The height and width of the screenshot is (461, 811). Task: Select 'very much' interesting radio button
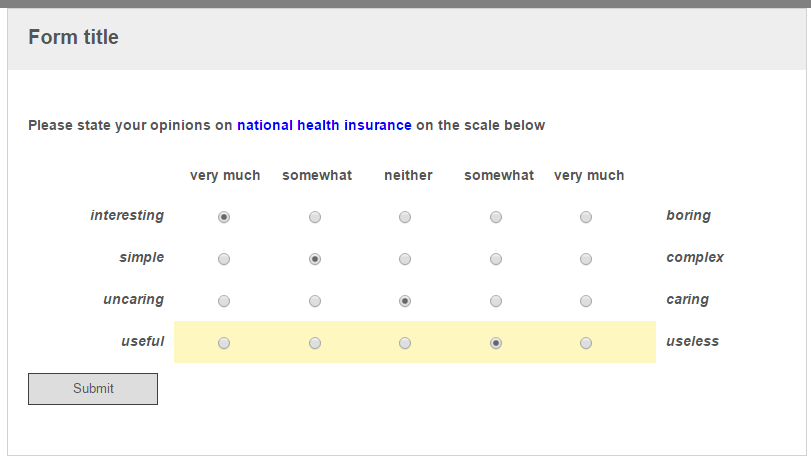[224, 217]
